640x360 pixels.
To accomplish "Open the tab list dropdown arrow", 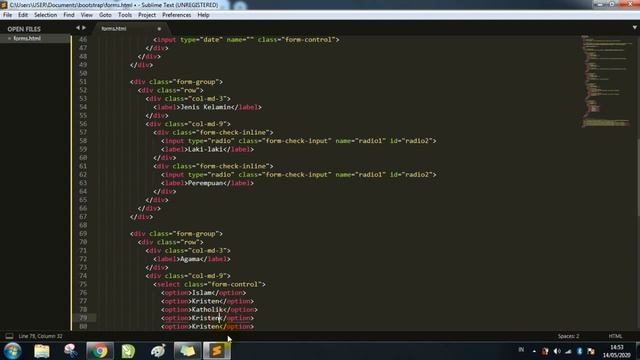I will 635,28.
